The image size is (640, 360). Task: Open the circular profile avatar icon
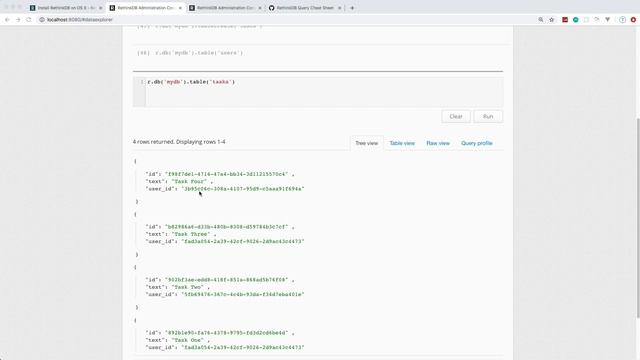point(622,20)
